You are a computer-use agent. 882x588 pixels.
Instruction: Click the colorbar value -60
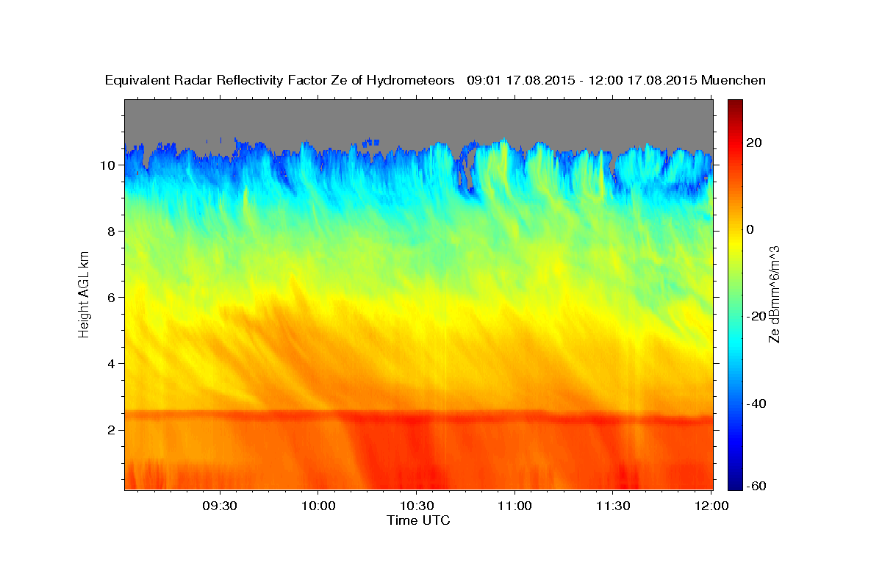757,486
